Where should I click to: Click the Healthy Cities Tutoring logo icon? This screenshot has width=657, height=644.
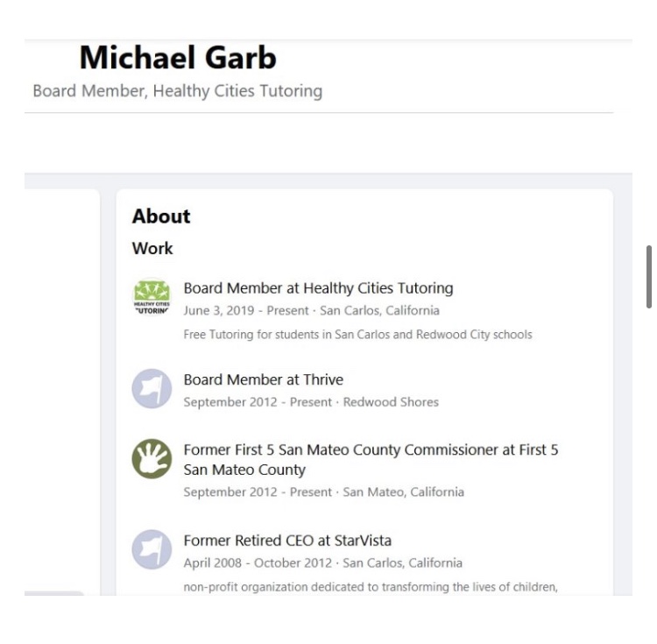(152, 298)
